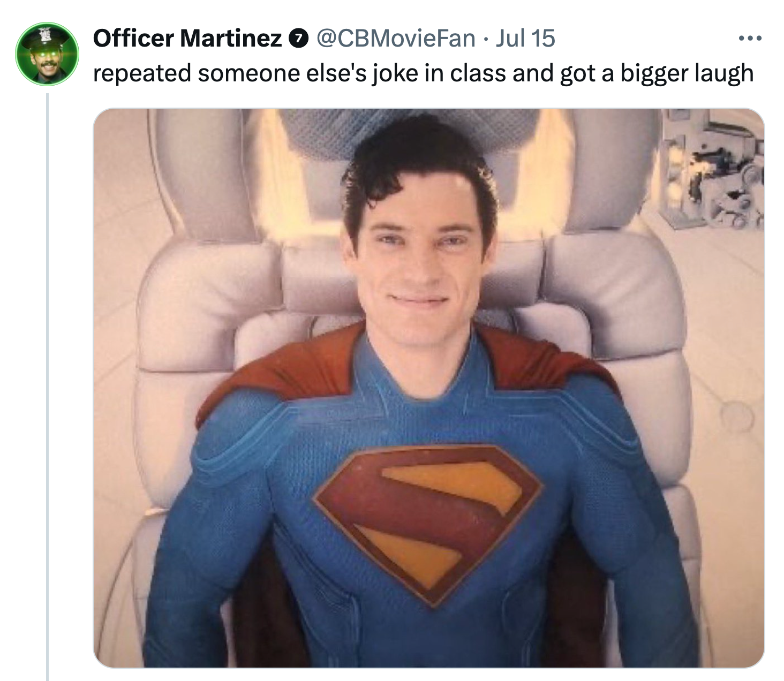Open the @CBMovieFan handle link
The width and height of the screenshot is (784, 681).
[x=396, y=38]
